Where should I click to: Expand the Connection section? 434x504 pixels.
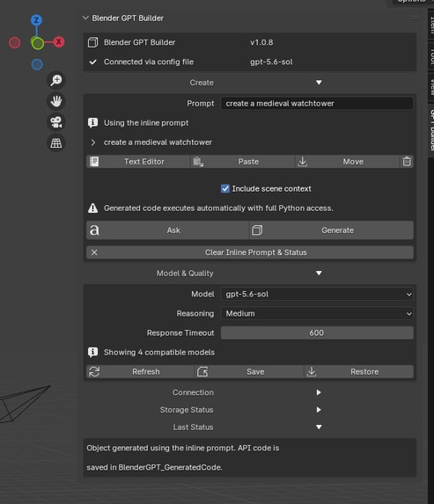319,392
